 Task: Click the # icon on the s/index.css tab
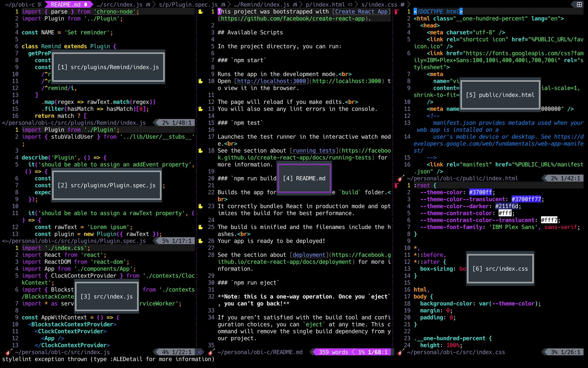(x=402, y=4)
